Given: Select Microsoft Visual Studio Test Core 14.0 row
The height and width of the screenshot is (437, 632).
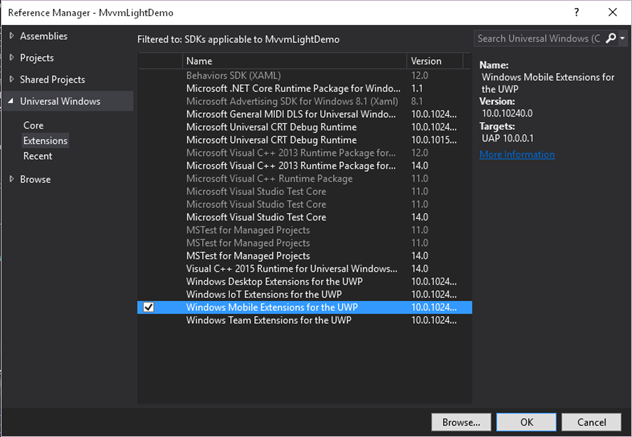Looking at the screenshot, I should [304, 217].
